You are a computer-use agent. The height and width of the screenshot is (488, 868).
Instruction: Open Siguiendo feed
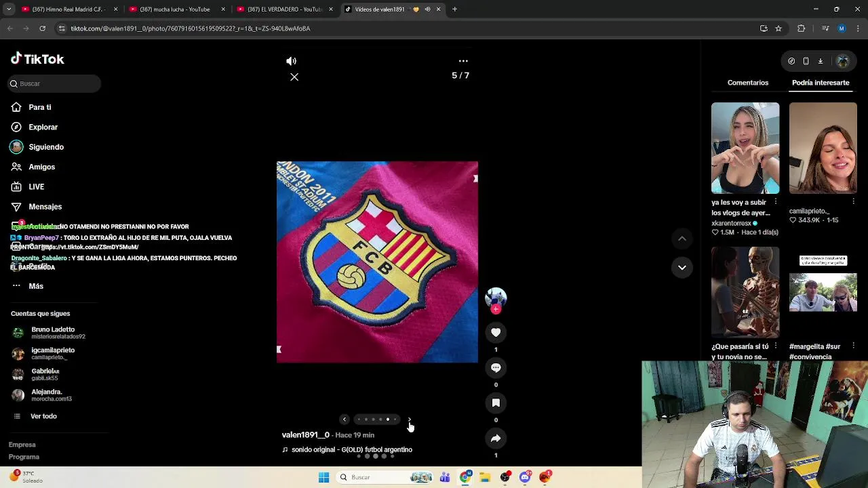46,147
